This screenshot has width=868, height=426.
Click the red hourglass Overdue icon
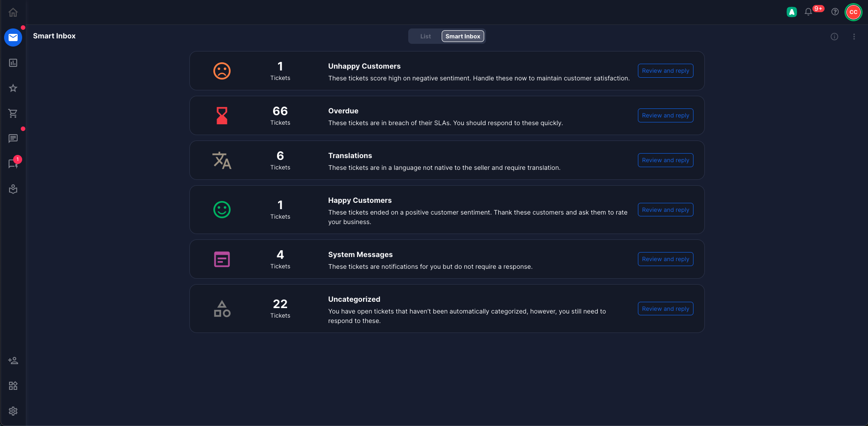222,116
